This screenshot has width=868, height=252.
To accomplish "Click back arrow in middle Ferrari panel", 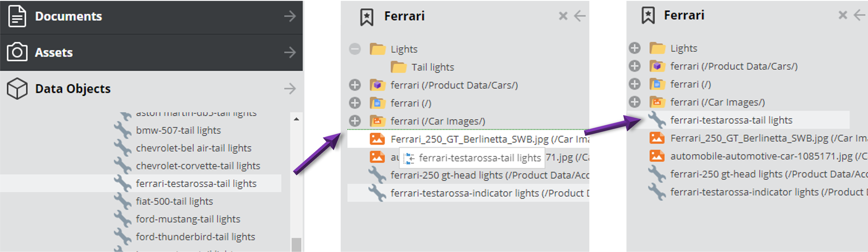I will [x=580, y=16].
